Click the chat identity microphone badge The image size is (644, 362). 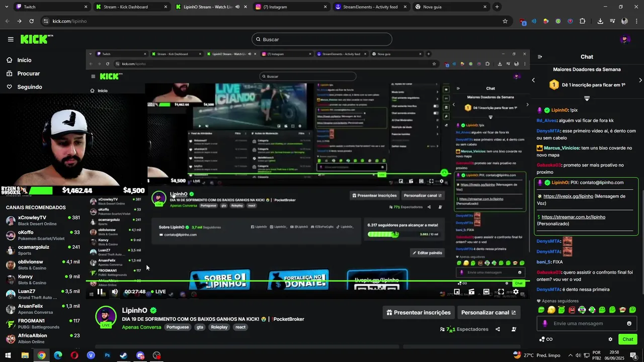pyautogui.click(x=544, y=323)
